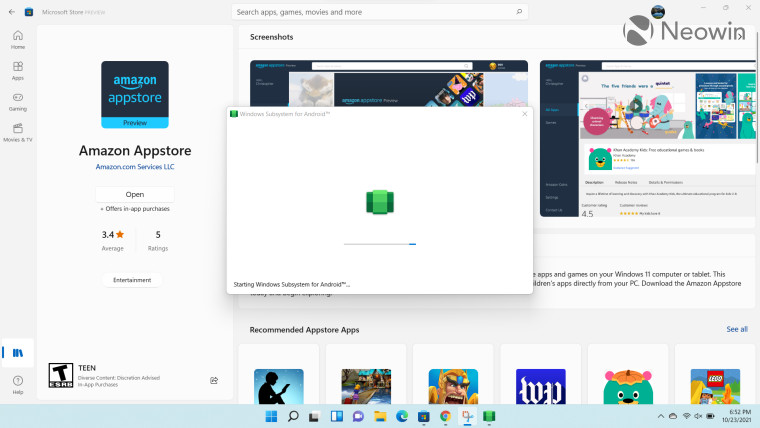The width and height of the screenshot is (760, 428).
Task: Select the Entertainment category tag
Action: [x=132, y=280]
